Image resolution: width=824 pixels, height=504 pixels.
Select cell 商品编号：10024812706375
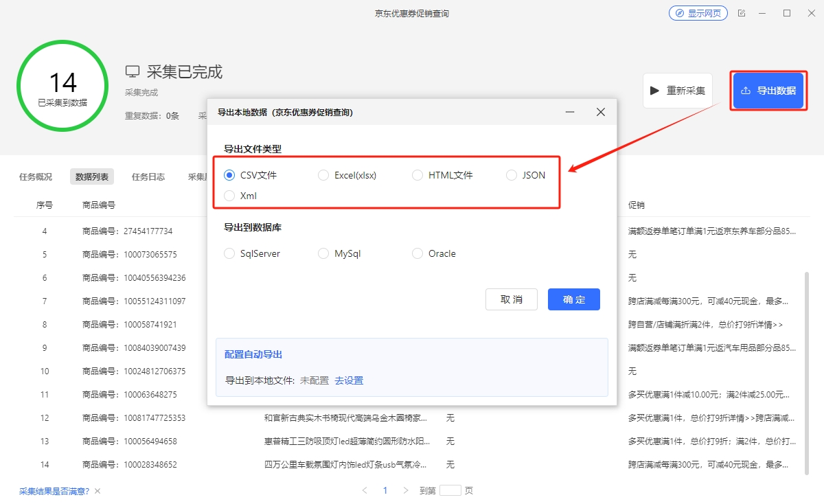click(x=134, y=371)
